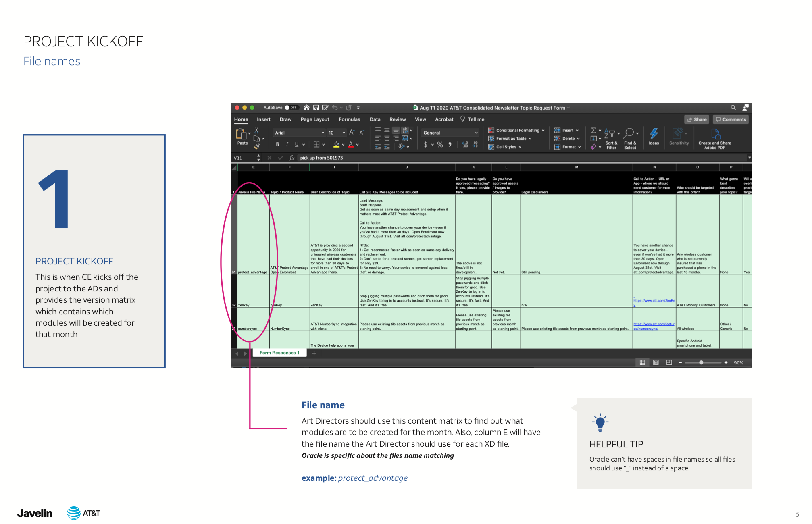This screenshot has height=524, width=812.
Task: Click the AutoSum sigma icon
Action: [593, 130]
